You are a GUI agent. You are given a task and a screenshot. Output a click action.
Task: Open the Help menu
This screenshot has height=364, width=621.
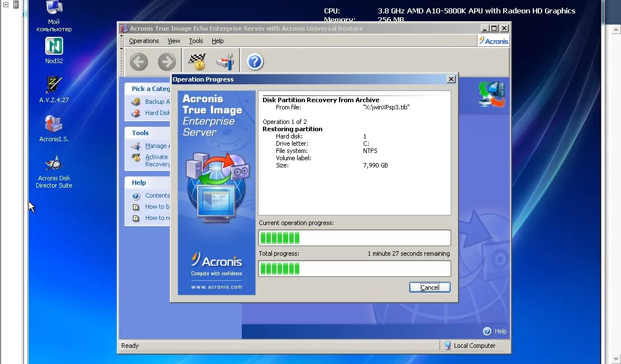coord(217,41)
